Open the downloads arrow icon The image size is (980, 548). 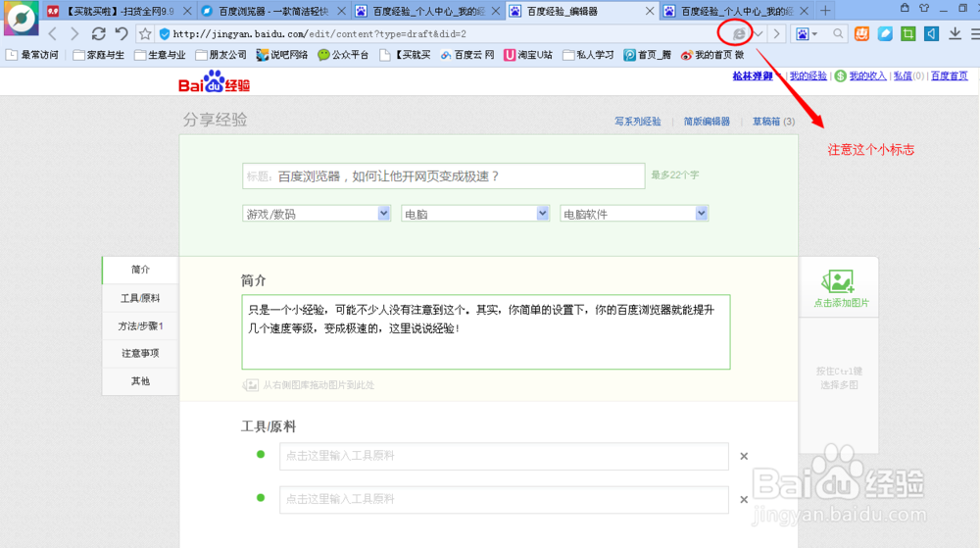tap(955, 33)
